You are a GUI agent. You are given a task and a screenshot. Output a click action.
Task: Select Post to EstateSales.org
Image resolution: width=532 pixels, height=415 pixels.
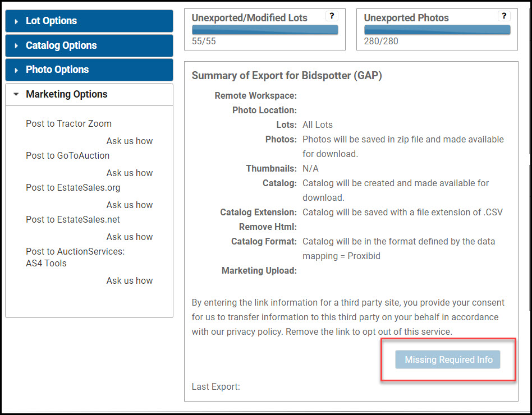click(x=74, y=187)
